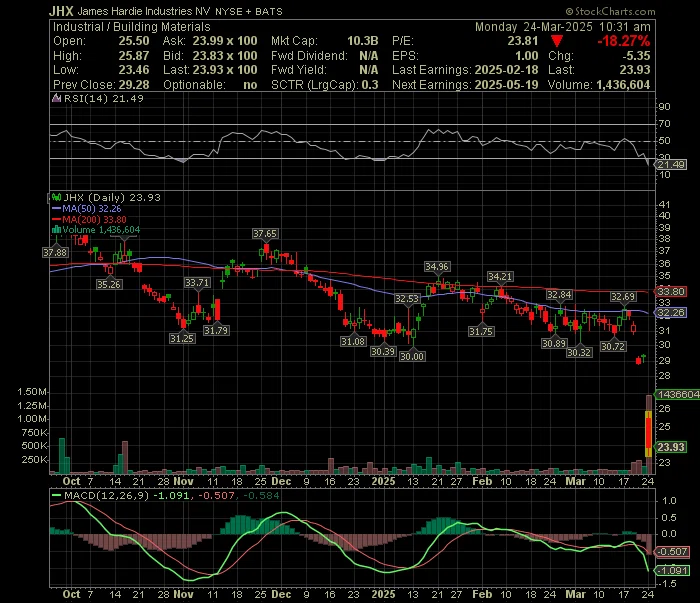Click the 32.26 MA tag on right price axis
The image size is (700, 603).
point(671,312)
